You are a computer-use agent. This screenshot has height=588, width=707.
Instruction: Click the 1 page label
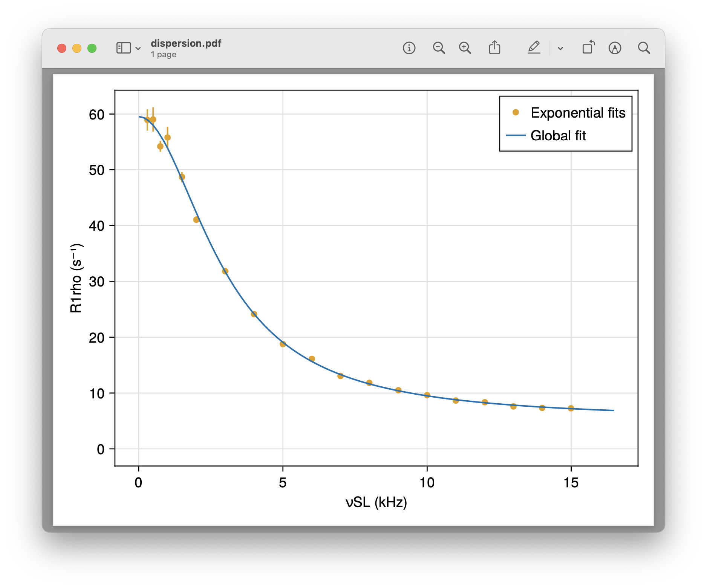coord(163,54)
